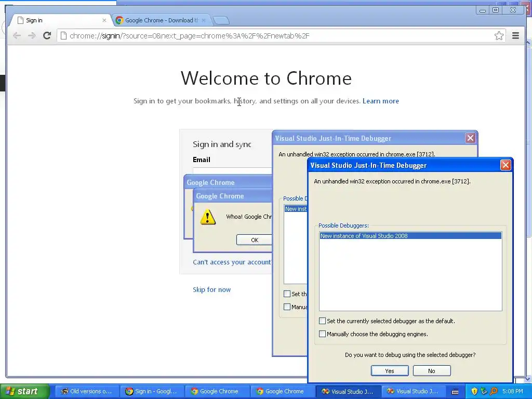532x399 pixels.
Task: Click OK in the Google Chrome crash dialog
Action: coord(255,240)
